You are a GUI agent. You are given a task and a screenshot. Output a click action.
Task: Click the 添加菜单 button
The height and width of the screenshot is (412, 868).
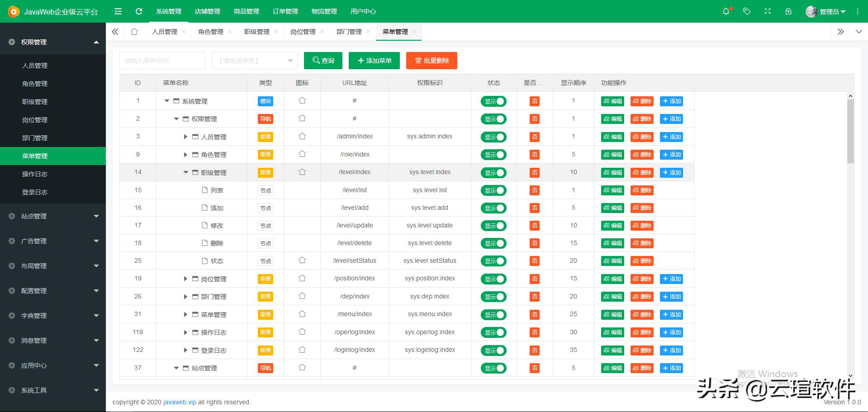[374, 61]
